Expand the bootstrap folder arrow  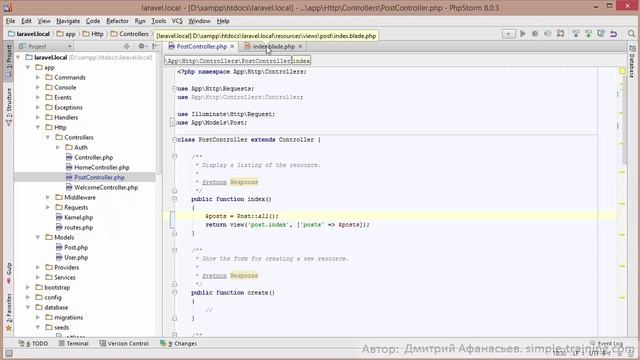pyautogui.click(x=28, y=287)
